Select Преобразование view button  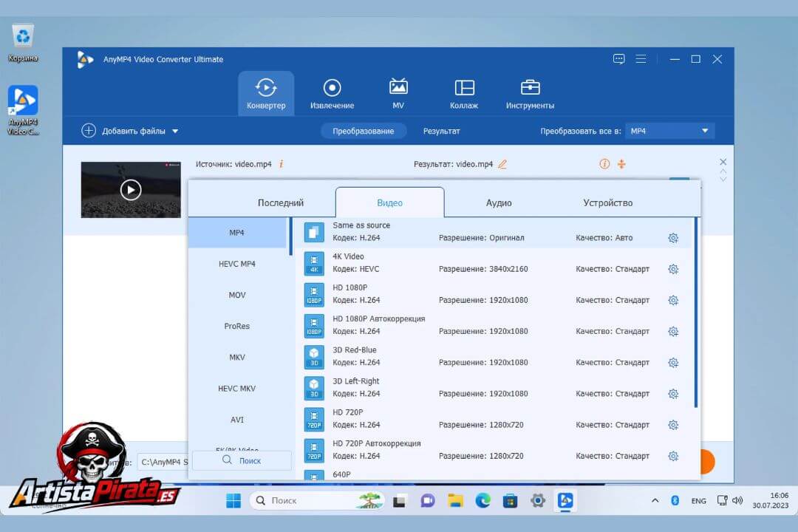(364, 131)
